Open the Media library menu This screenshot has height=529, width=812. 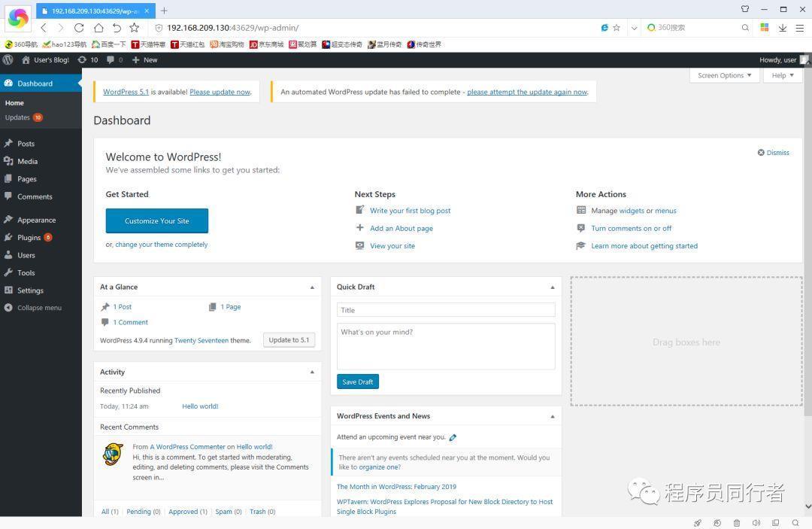pyautogui.click(x=28, y=161)
